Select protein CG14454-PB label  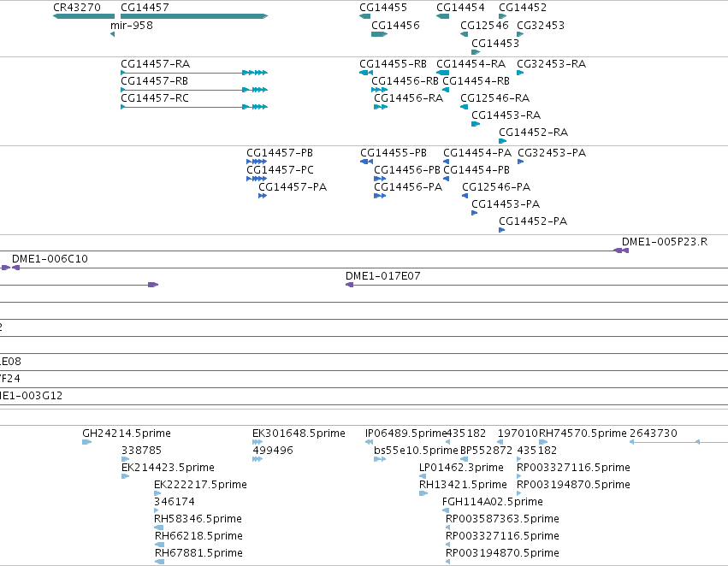pos(476,170)
